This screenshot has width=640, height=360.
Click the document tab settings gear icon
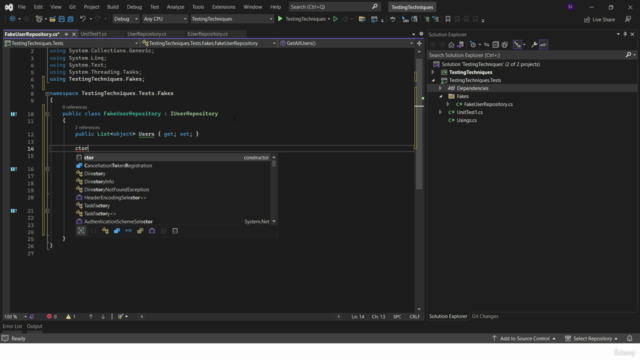point(421,34)
